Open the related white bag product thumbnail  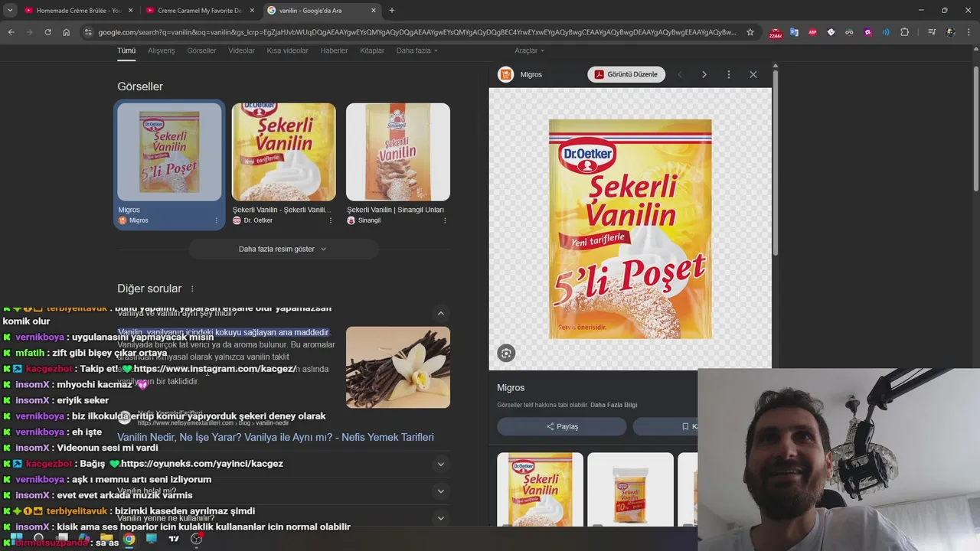pyautogui.click(x=630, y=489)
